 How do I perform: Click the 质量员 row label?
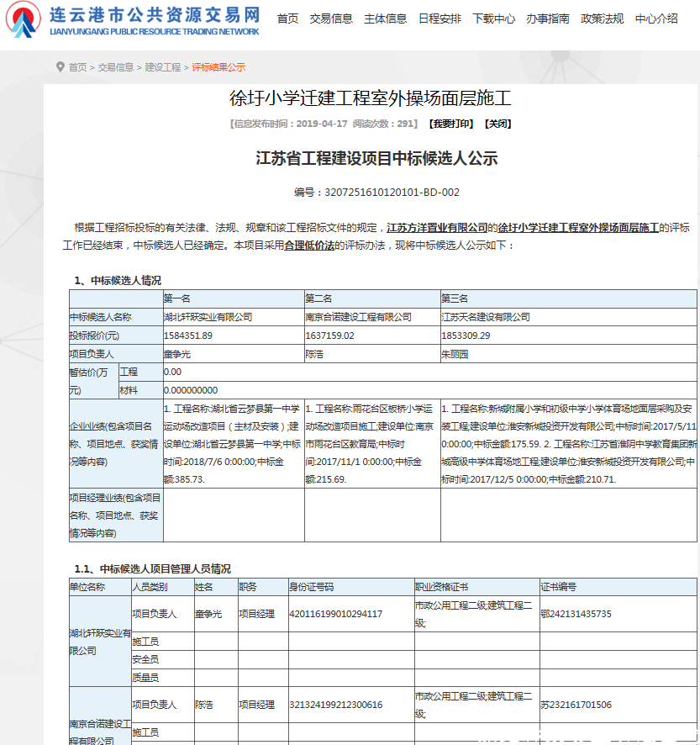click(145, 678)
